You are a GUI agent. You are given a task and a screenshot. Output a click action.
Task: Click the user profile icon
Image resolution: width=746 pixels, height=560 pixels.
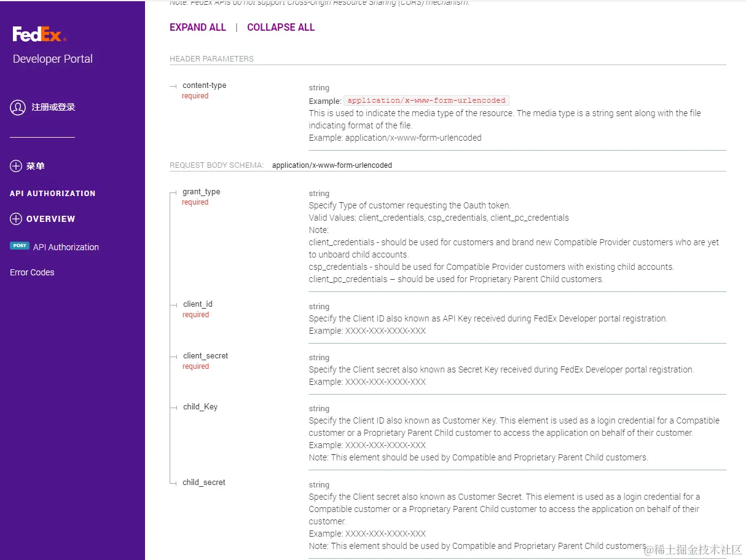pos(18,108)
